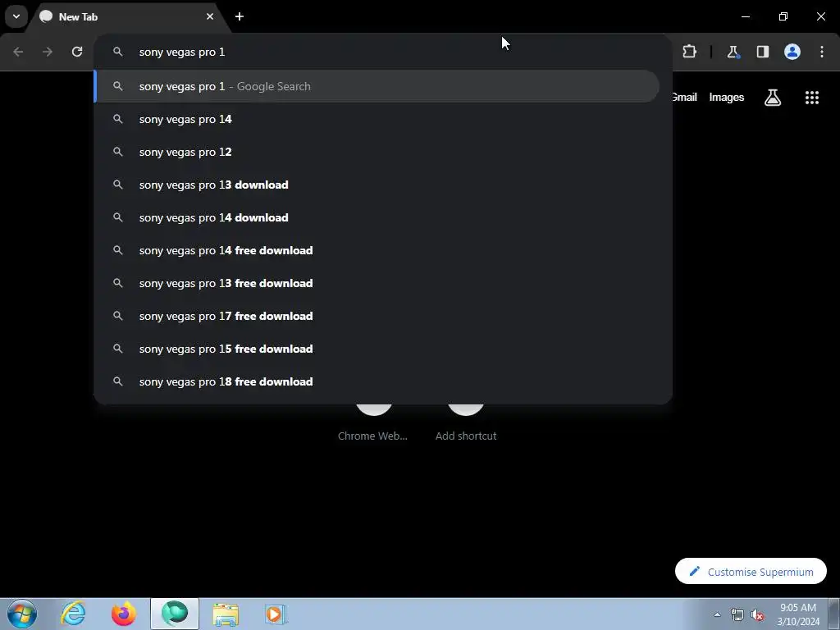Pick 'sony vegas pro 14 download'
Screen dimensions: 840x630
point(377,217)
